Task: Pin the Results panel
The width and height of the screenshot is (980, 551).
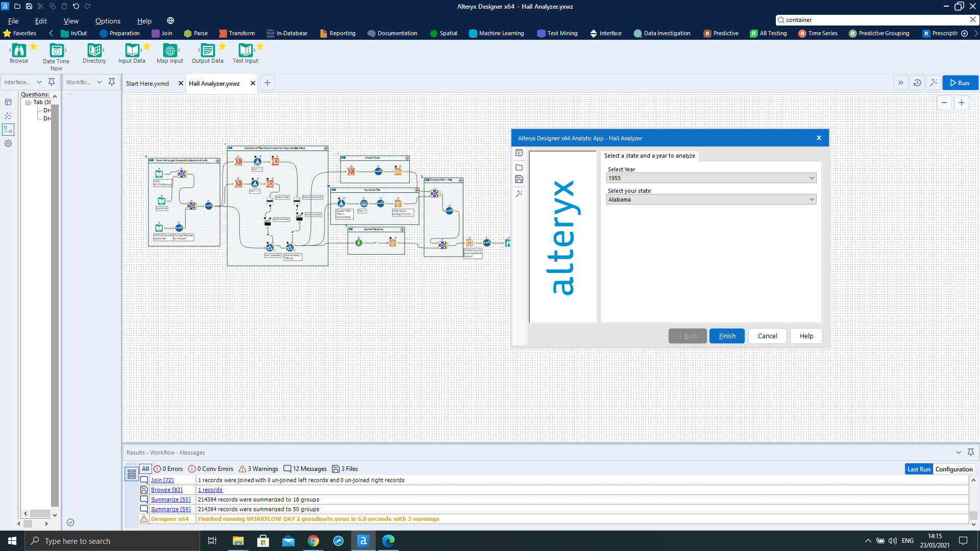Action: pos(971,453)
